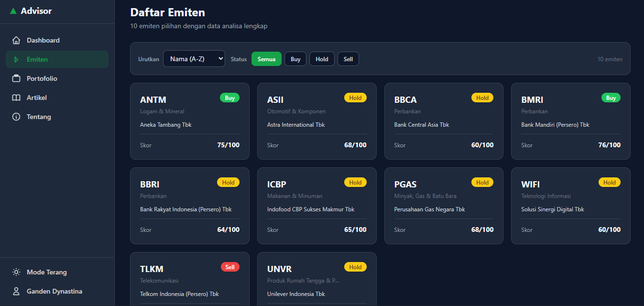
Task: Click the Dashboard home icon
Action: 16,40
